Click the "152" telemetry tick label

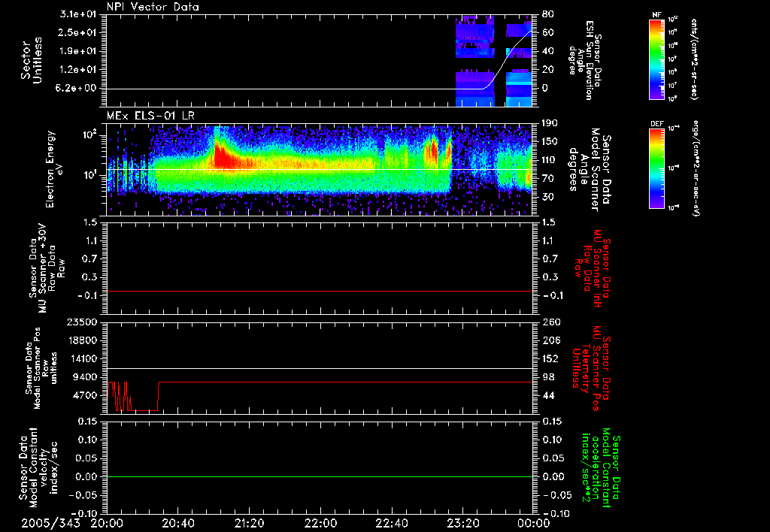click(551, 358)
